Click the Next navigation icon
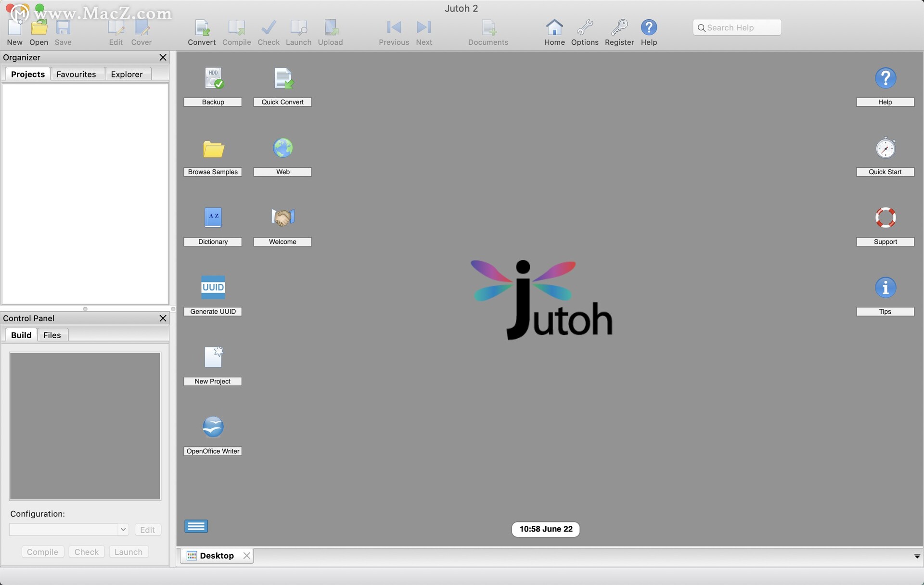Viewport: 924px width, 585px height. pyautogui.click(x=424, y=27)
